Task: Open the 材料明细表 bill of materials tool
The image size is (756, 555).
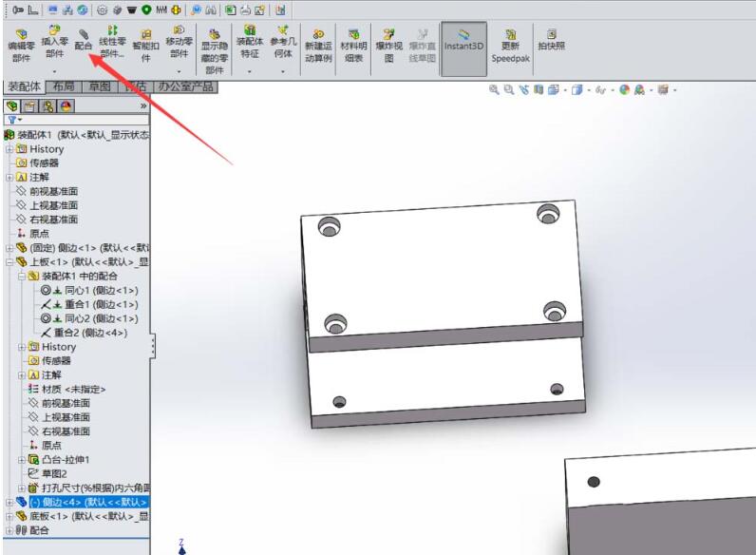Action: point(353,43)
